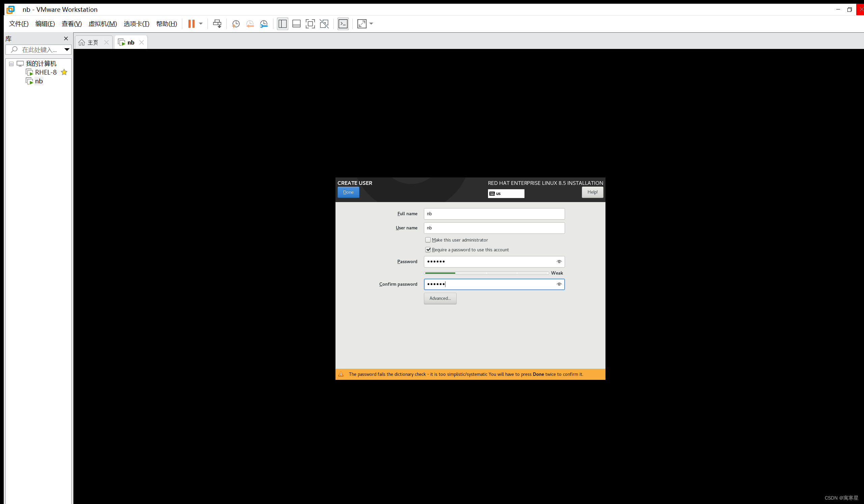Click the pause virtual machine icon
The image size is (864, 504).
click(x=191, y=24)
